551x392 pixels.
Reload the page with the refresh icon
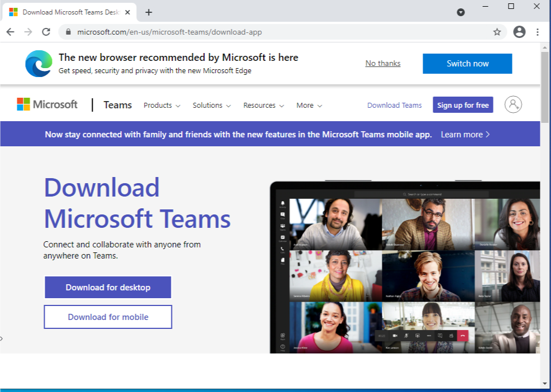[46, 32]
